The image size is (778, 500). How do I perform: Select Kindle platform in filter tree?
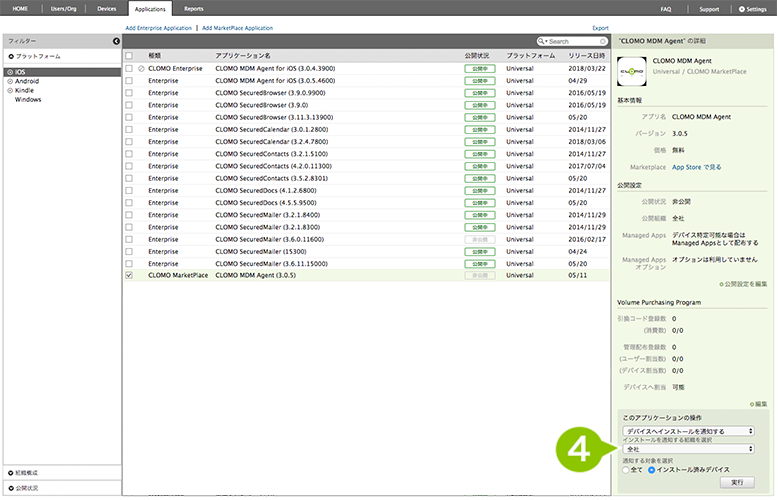coord(24,91)
